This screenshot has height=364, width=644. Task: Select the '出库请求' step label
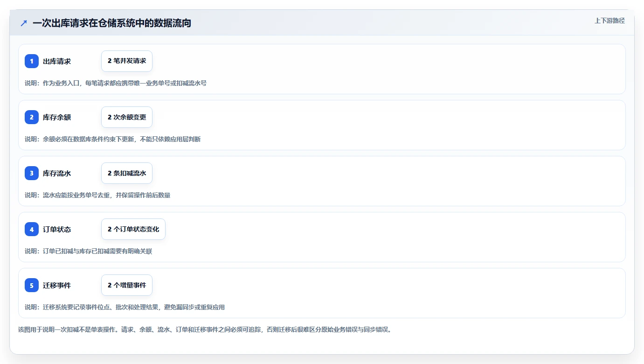pos(57,61)
